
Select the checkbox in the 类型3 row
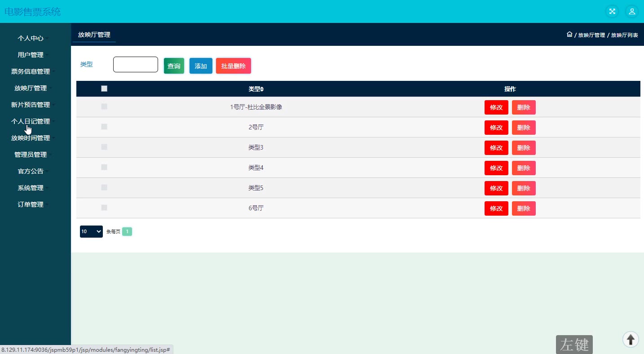[104, 147]
